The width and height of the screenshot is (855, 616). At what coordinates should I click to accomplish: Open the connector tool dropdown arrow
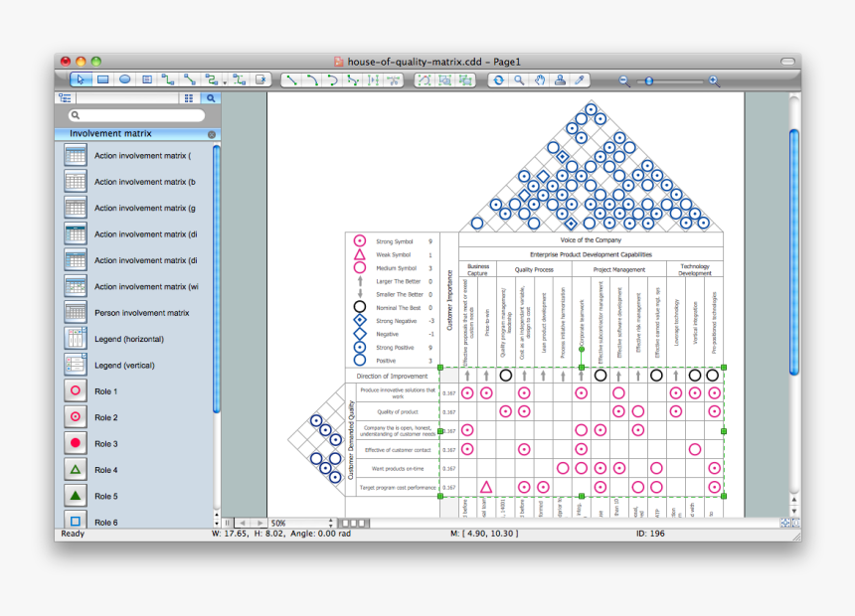pyautogui.click(x=225, y=81)
